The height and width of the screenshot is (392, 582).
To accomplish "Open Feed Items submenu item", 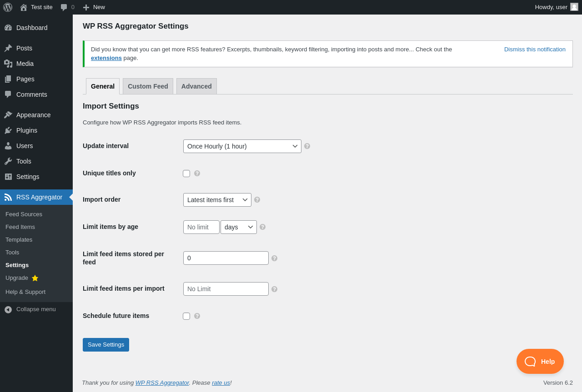I will click(20, 227).
